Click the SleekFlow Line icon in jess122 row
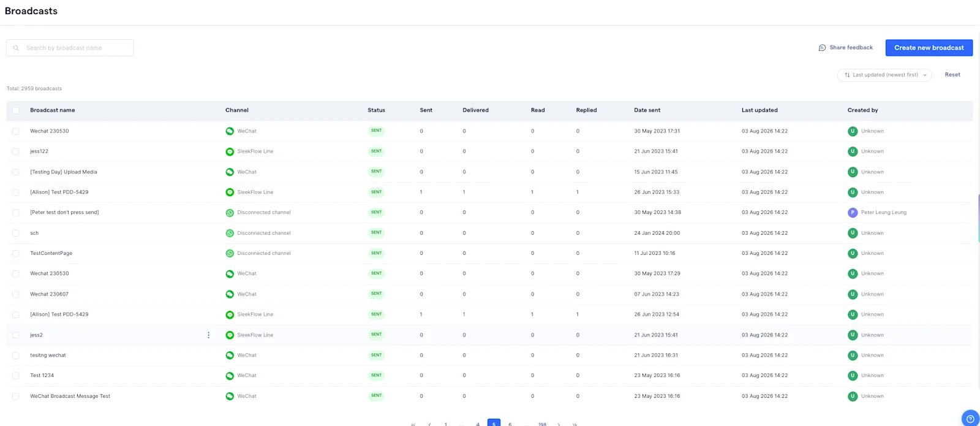 (x=230, y=151)
